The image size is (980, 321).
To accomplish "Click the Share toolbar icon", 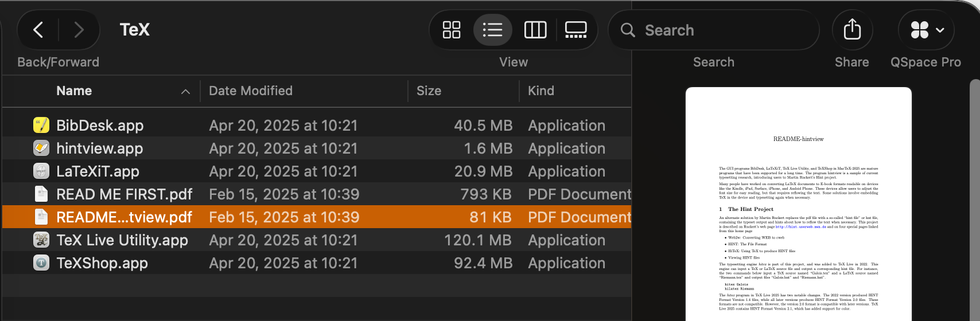I will coord(852,30).
